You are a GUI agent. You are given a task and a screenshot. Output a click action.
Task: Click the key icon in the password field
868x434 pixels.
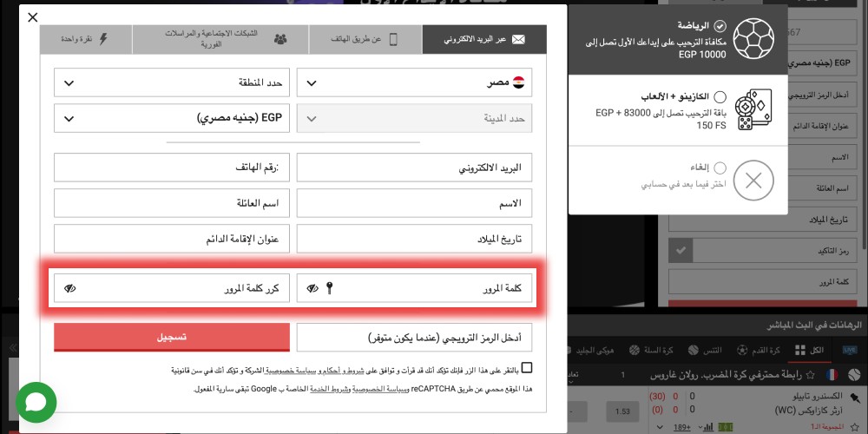click(329, 288)
